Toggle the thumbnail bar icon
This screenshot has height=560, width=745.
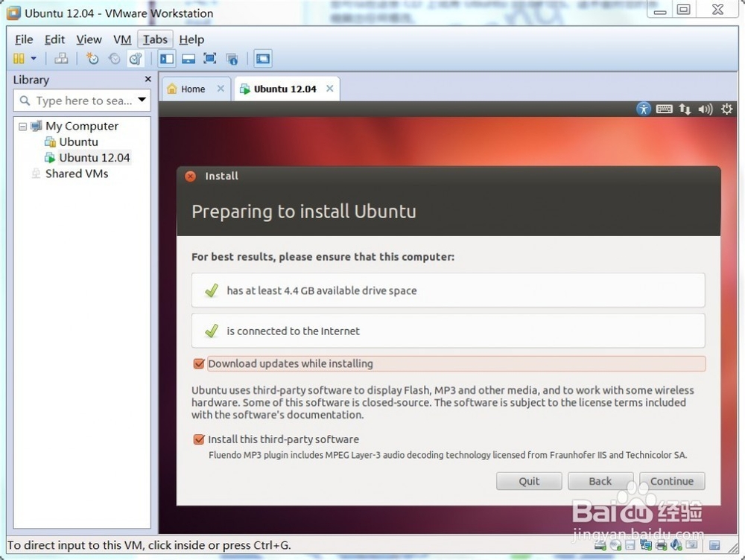click(x=188, y=58)
